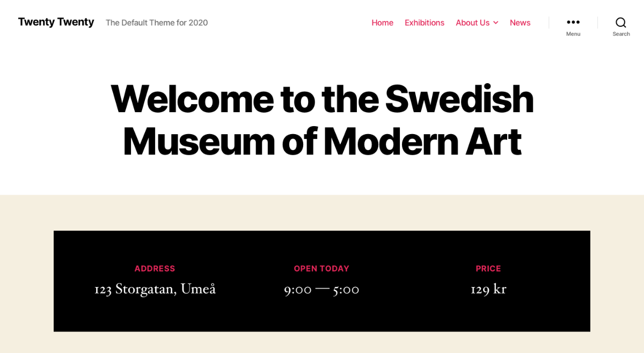Viewport: 644px width, 353px height.
Task: Click the opening hours '9:00 — 5:00'
Action: [x=321, y=289]
